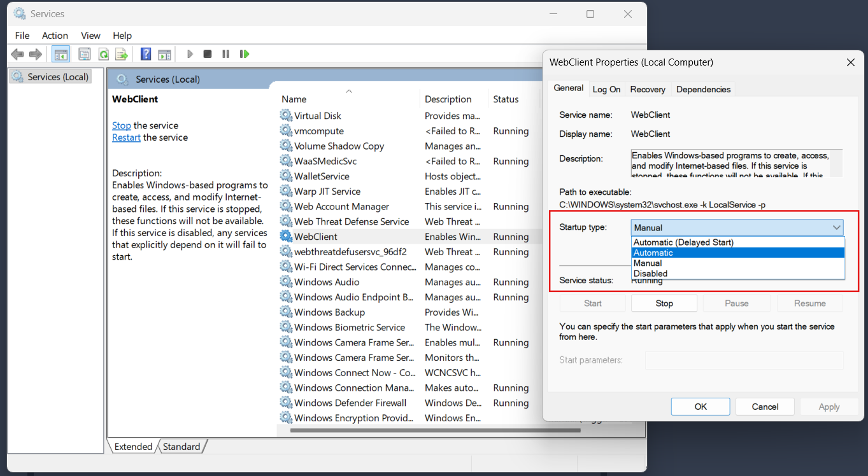Image resolution: width=868 pixels, height=476 pixels.
Task: Click the gear icon beside Windows Defender Firewall
Action: pyautogui.click(x=286, y=403)
